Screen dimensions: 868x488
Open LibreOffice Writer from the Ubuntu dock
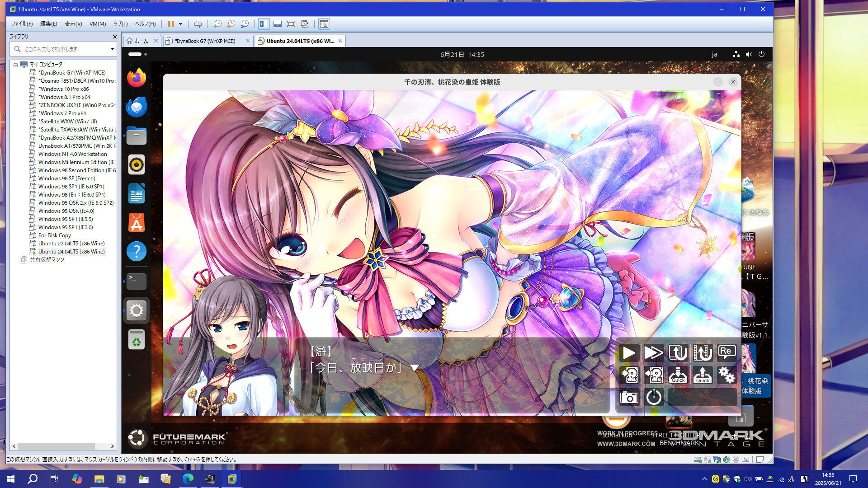coord(137,193)
